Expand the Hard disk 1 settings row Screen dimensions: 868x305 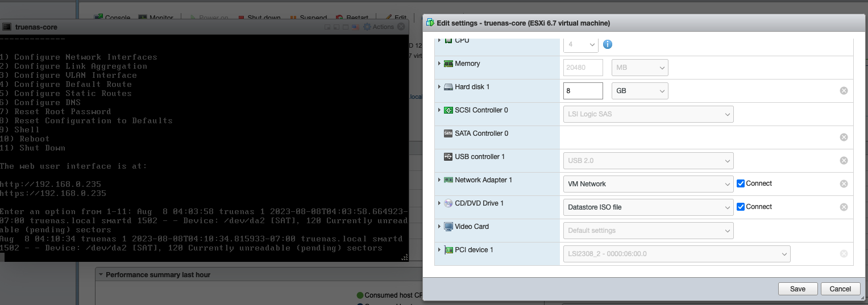439,87
